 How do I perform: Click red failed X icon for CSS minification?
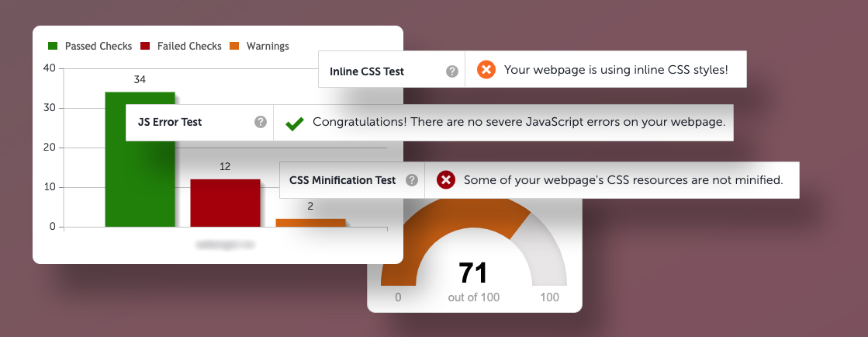click(x=445, y=180)
